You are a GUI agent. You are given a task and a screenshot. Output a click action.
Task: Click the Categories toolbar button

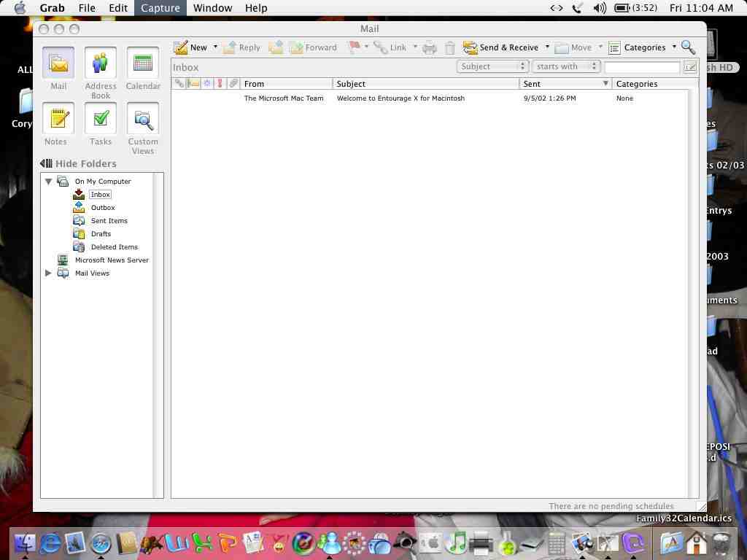coord(637,47)
